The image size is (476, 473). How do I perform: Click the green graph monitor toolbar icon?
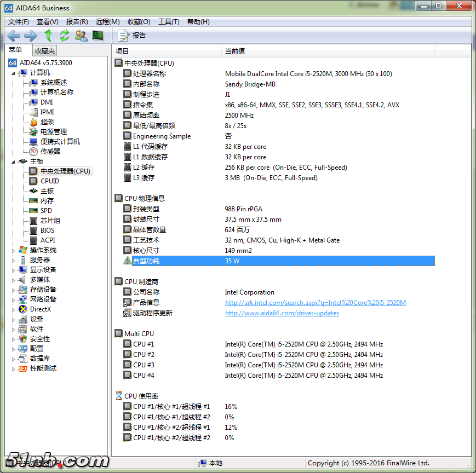(98, 36)
